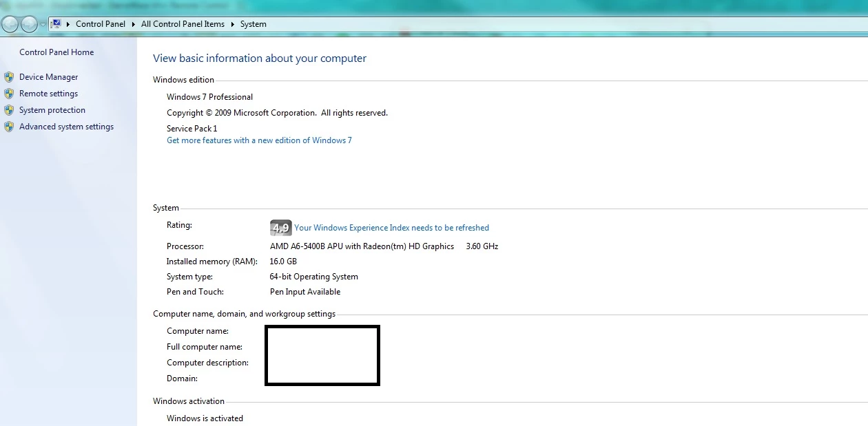The height and width of the screenshot is (426, 868).
Task: Click the 4.9 Windows Experience rating badge
Action: tap(280, 228)
